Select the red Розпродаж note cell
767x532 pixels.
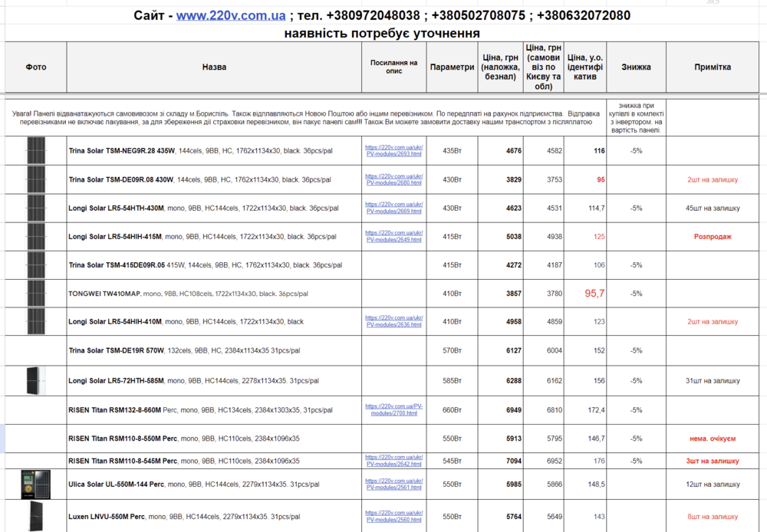tap(713, 237)
